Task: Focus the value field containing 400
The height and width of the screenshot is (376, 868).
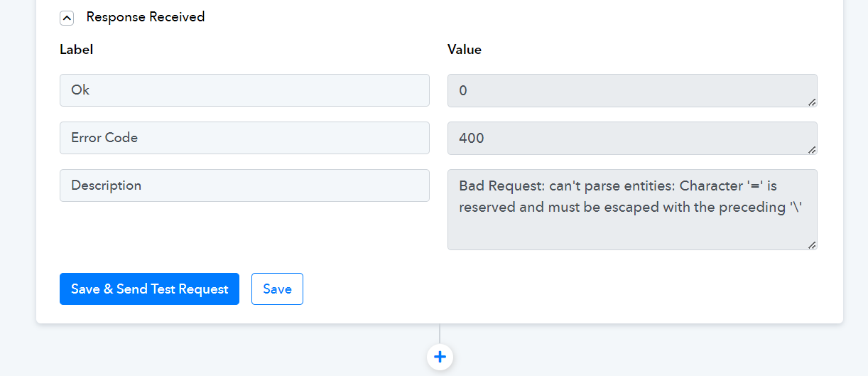Action: [x=632, y=138]
